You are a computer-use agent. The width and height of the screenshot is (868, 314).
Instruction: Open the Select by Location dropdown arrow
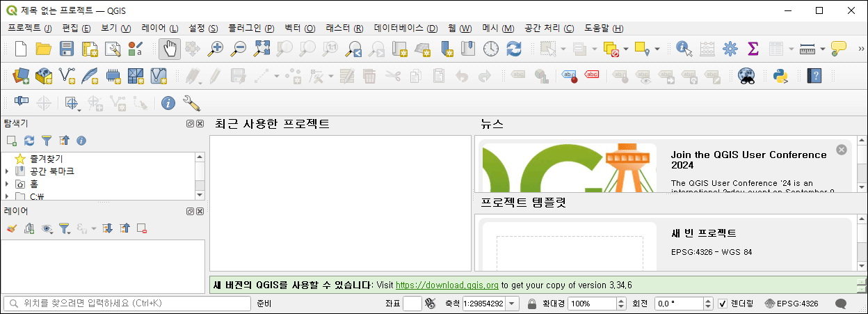(x=657, y=49)
